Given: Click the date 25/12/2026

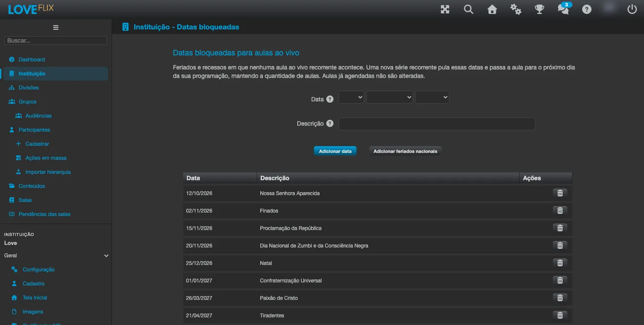Looking at the screenshot, I should pos(199,263).
